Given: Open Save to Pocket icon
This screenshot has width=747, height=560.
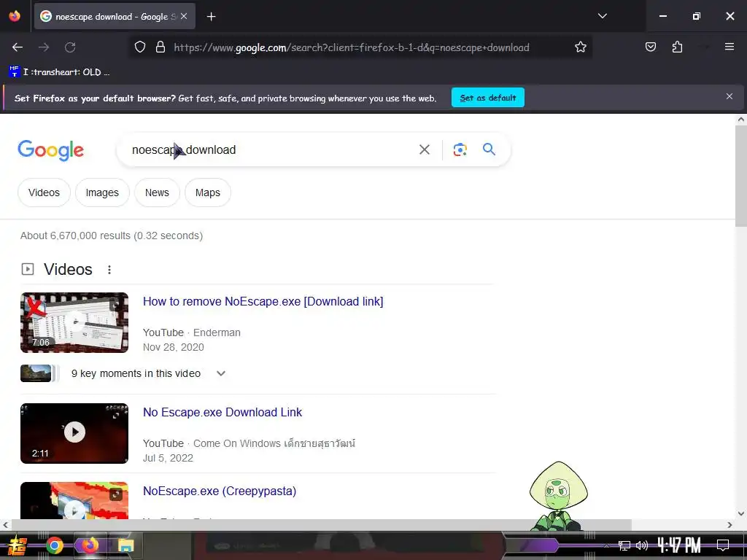Looking at the screenshot, I should (650, 47).
